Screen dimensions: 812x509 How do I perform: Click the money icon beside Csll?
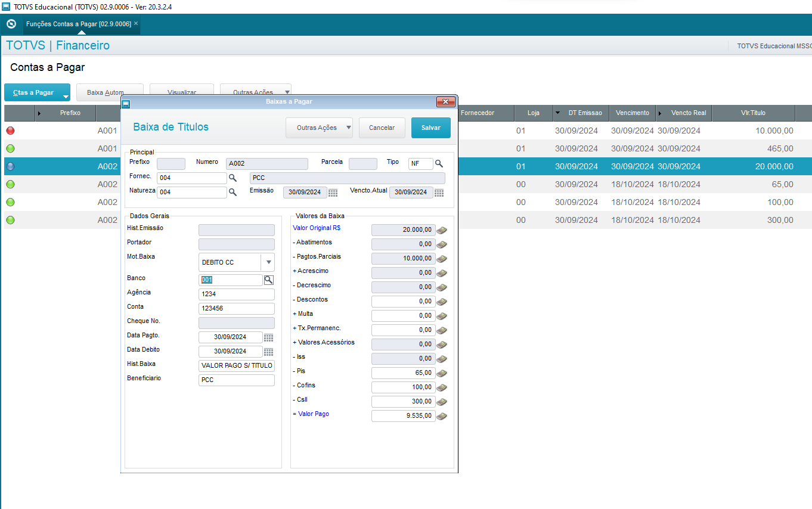pos(442,402)
